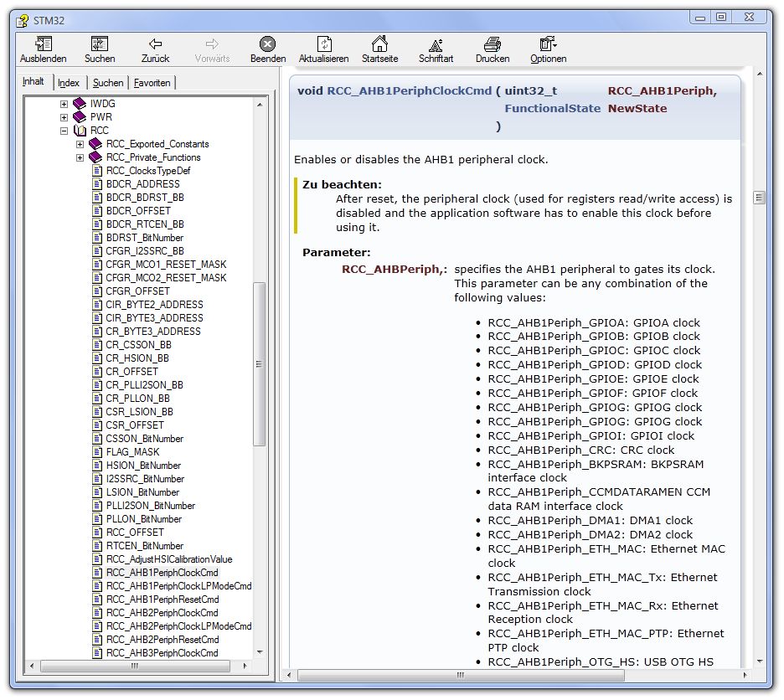This screenshot has width=784, height=700.
Task: Open RTCEN_BitNumber topic
Action: pyautogui.click(x=145, y=546)
